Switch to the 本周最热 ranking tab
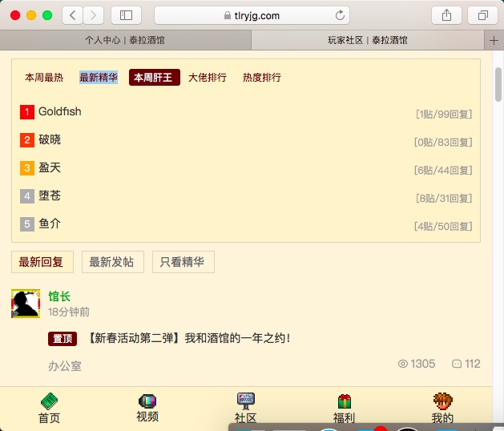 tap(44, 78)
